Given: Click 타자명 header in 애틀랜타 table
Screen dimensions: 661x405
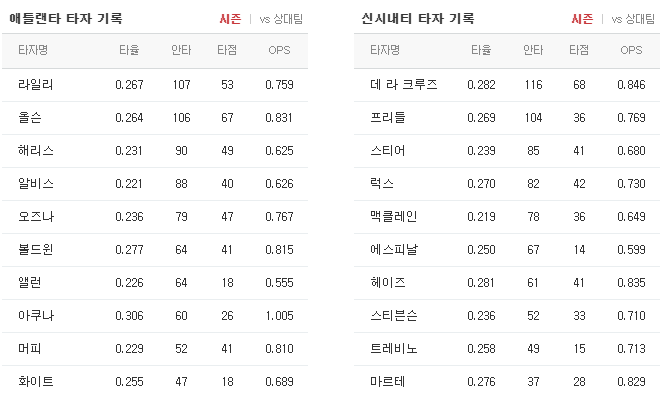Looking at the screenshot, I should click(x=33, y=50).
